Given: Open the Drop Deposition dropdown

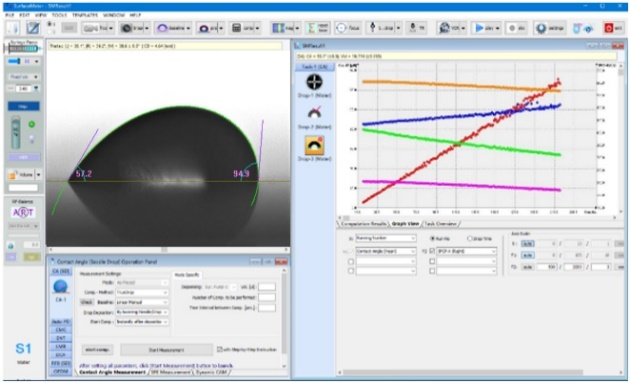Looking at the screenshot, I should coord(142,312).
